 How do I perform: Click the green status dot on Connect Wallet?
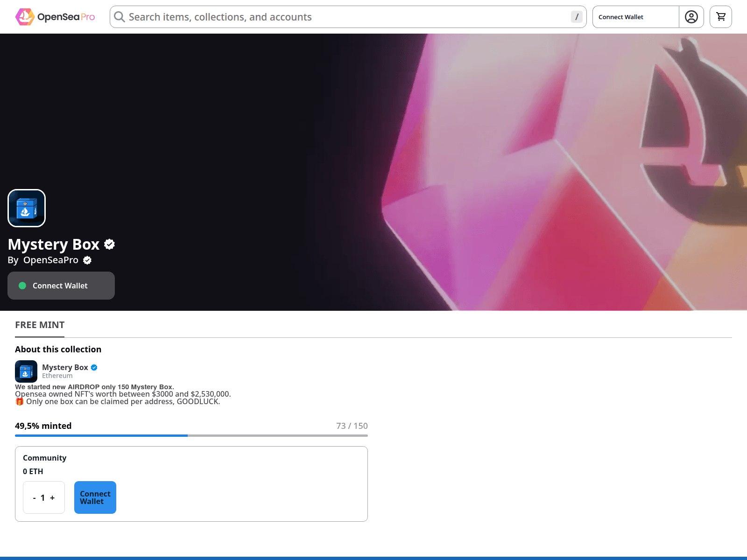(x=22, y=286)
